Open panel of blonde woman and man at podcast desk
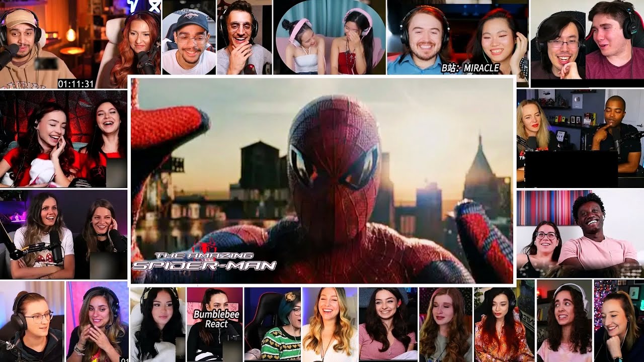 click(x=580, y=138)
